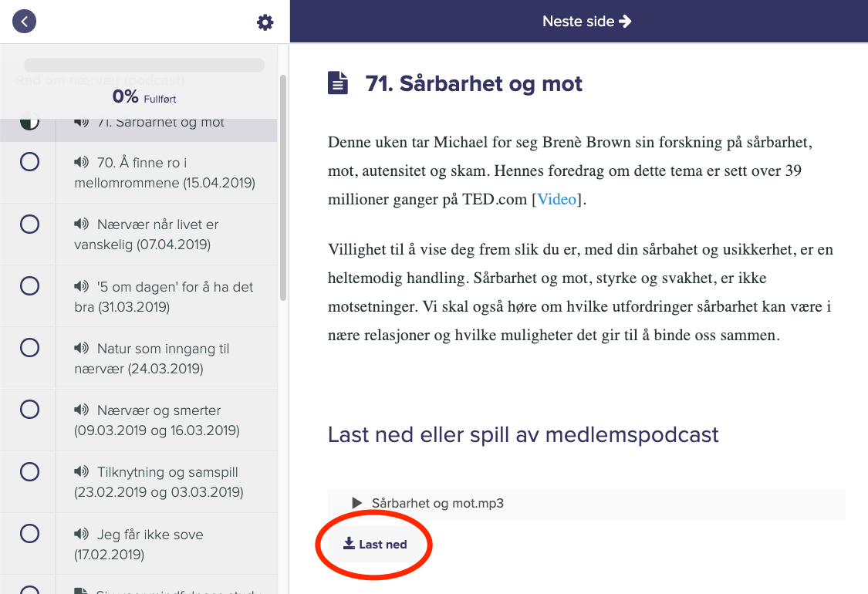This screenshot has height=594, width=868.
Task: Toggle completion circle for Nærvær og smerter
Action: tap(29, 410)
